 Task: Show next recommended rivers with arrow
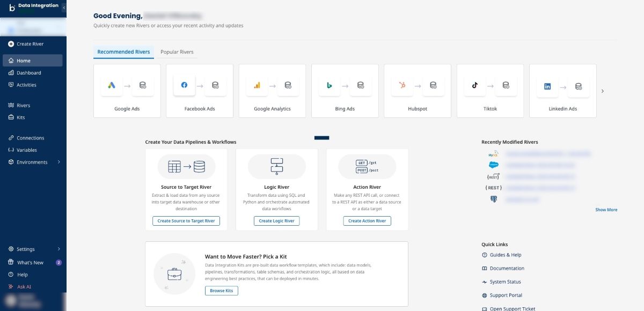[603, 91]
